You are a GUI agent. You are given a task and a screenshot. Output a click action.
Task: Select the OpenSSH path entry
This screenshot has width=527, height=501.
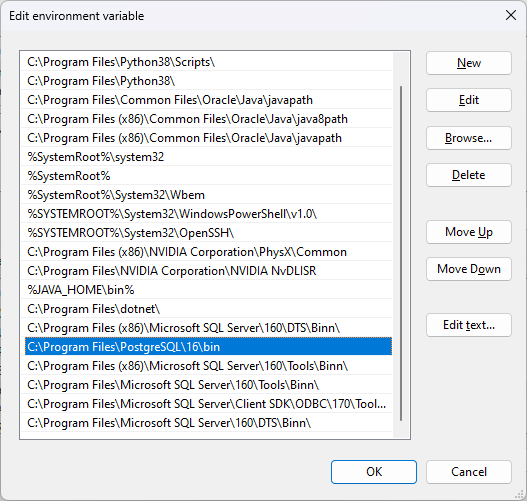[x=208, y=233]
